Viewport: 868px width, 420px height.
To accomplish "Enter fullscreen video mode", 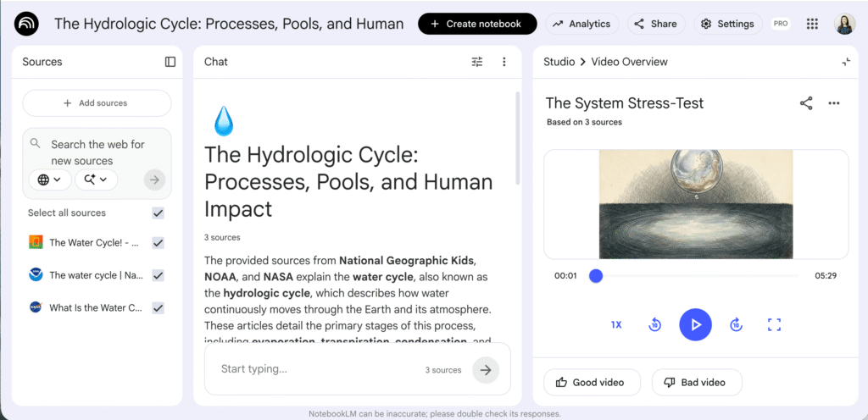I will pyautogui.click(x=775, y=324).
